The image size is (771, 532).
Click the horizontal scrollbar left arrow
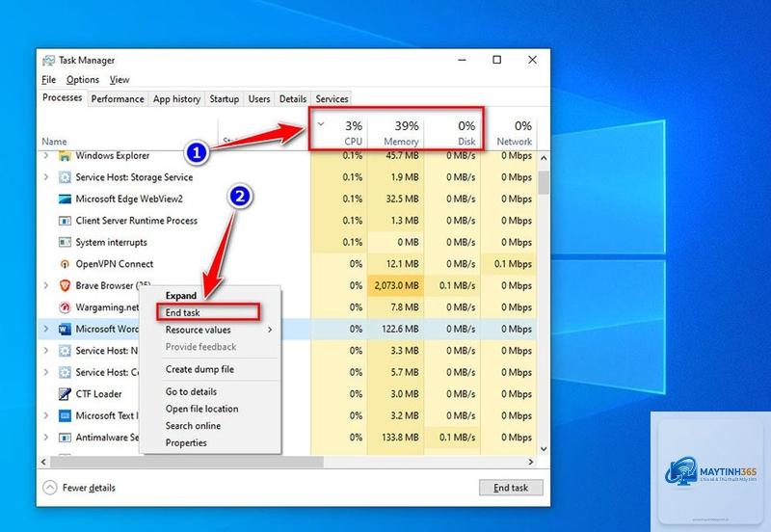[x=43, y=462]
